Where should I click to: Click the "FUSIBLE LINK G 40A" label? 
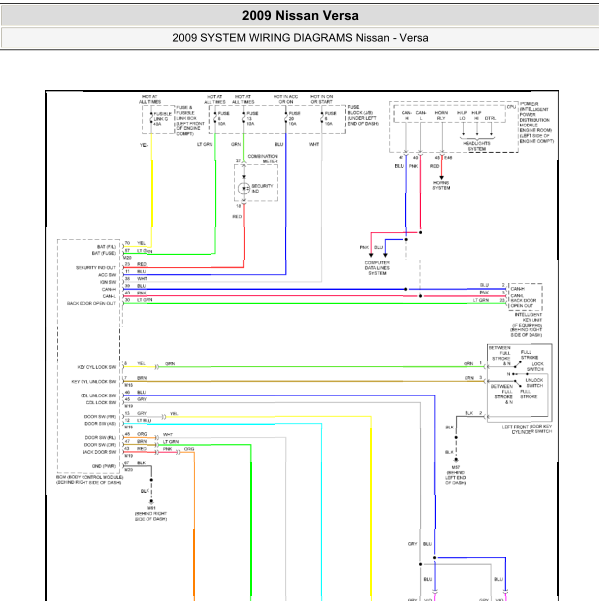click(x=163, y=119)
